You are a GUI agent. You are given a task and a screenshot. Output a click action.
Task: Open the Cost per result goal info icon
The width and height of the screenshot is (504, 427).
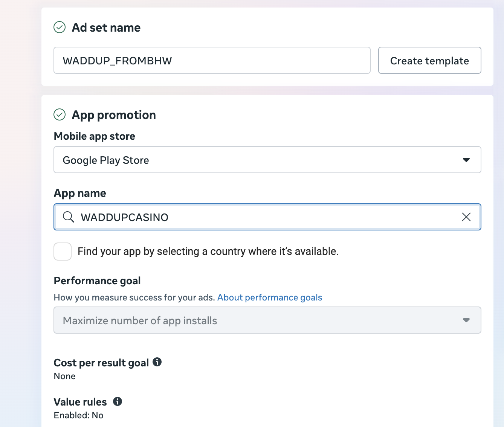click(x=157, y=362)
